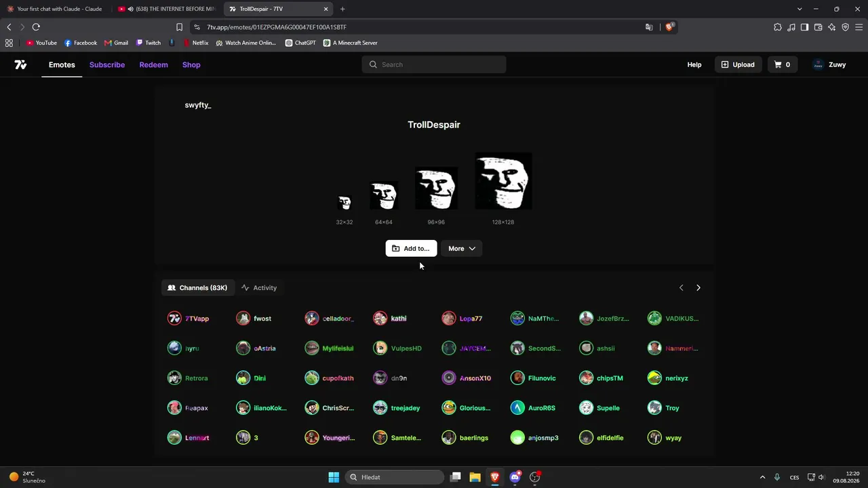This screenshot has width=868, height=488.
Task: Open the music note playlist icon
Action: (x=791, y=27)
